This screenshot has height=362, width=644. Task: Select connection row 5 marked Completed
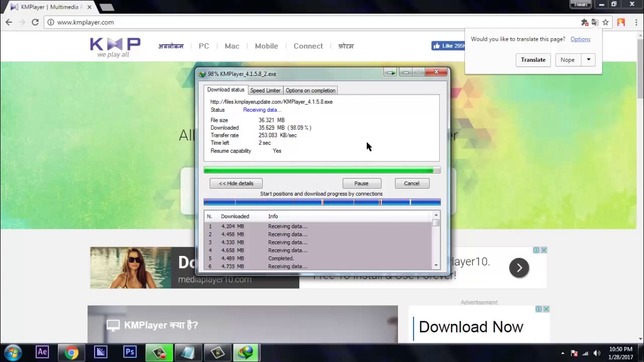pos(318,258)
